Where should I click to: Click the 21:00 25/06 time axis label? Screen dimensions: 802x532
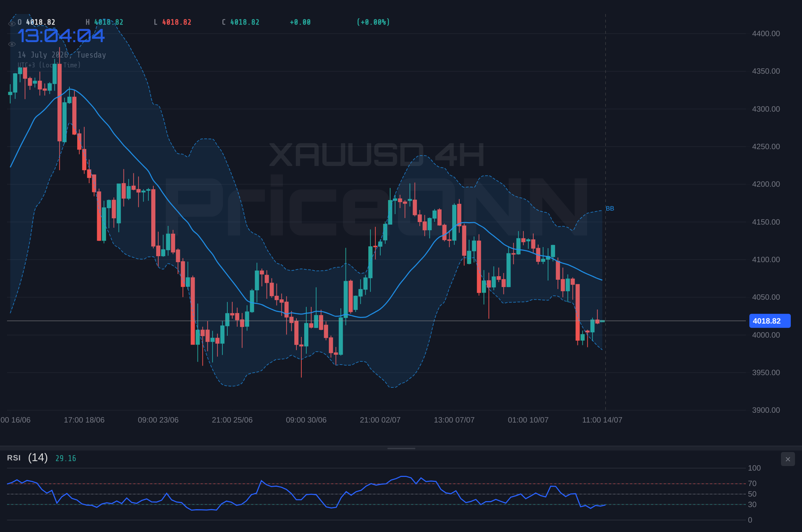pyautogui.click(x=232, y=420)
